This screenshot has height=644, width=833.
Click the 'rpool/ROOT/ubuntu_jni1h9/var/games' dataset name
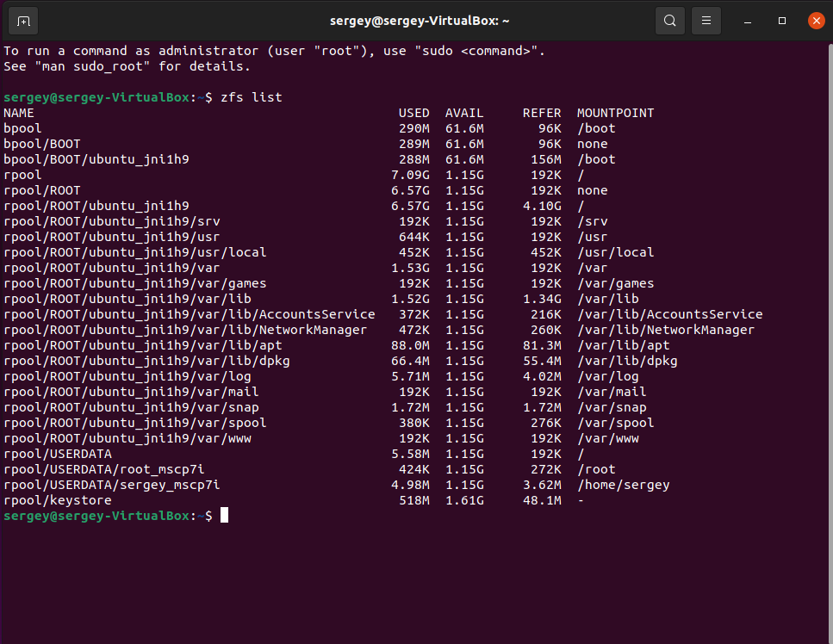(x=135, y=283)
